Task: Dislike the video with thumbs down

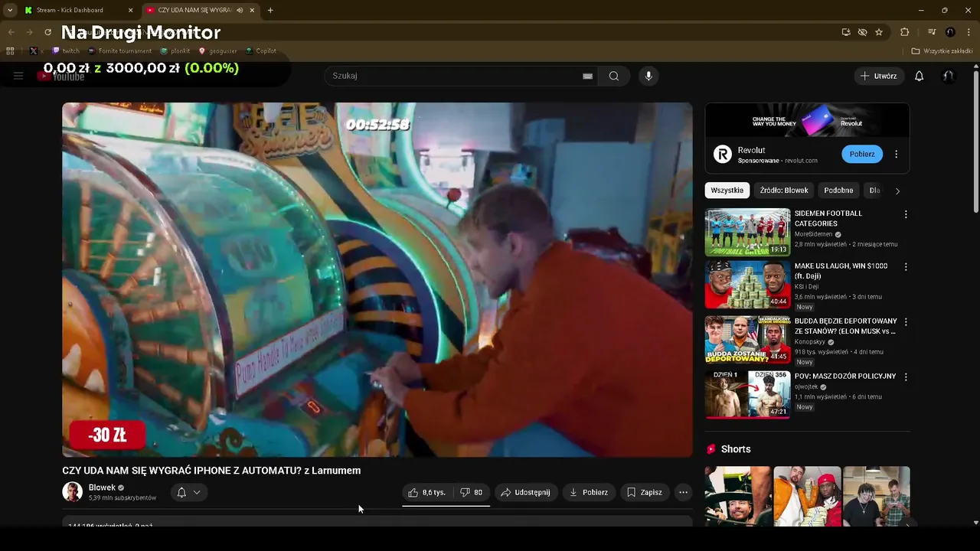Action: pyautogui.click(x=471, y=493)
